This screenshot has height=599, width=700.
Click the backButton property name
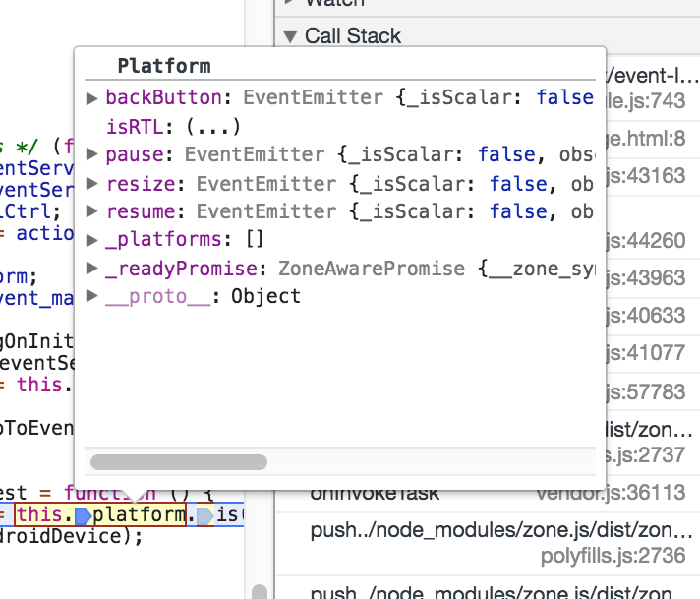[x=163, y=97]
